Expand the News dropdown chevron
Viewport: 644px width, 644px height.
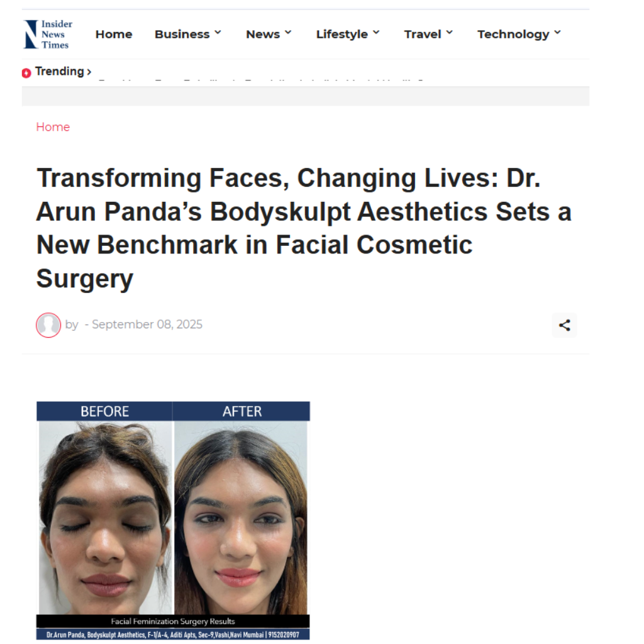pos(288,33)
